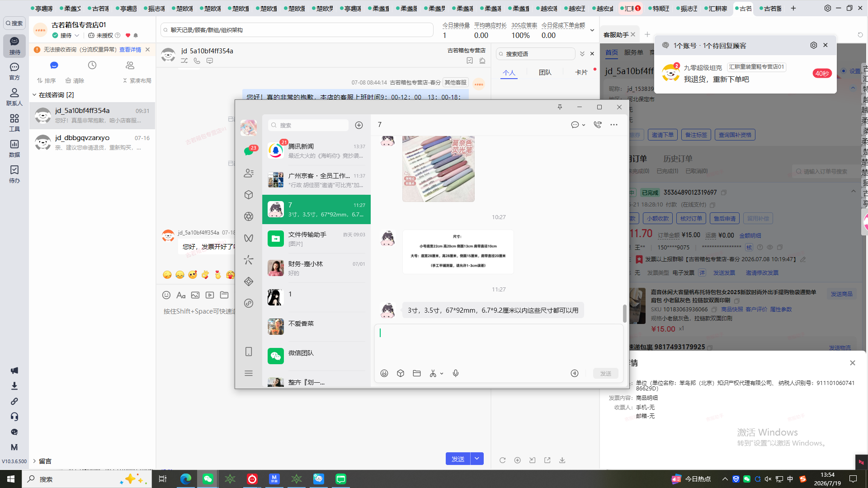Expand the 搜索短语 phrases panel chevron

pyautogui.click(x=582, y=54)
